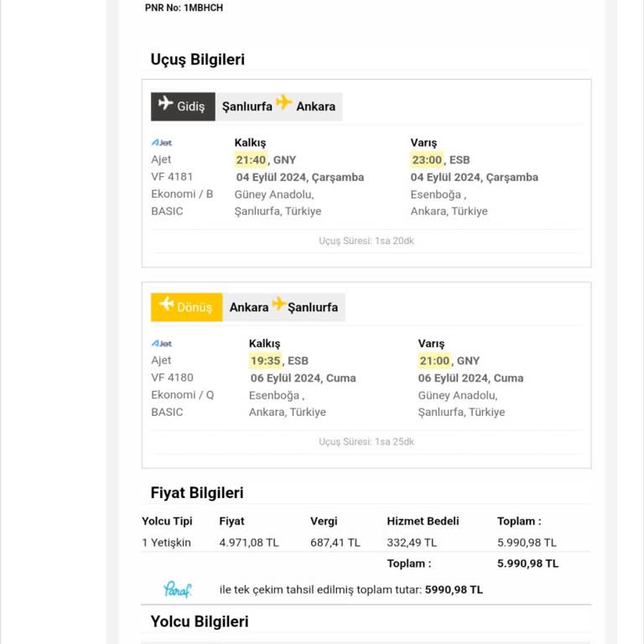Select the dark Gidiş tab label
This screenshot has height=644, width=644.
click(191, 106)
